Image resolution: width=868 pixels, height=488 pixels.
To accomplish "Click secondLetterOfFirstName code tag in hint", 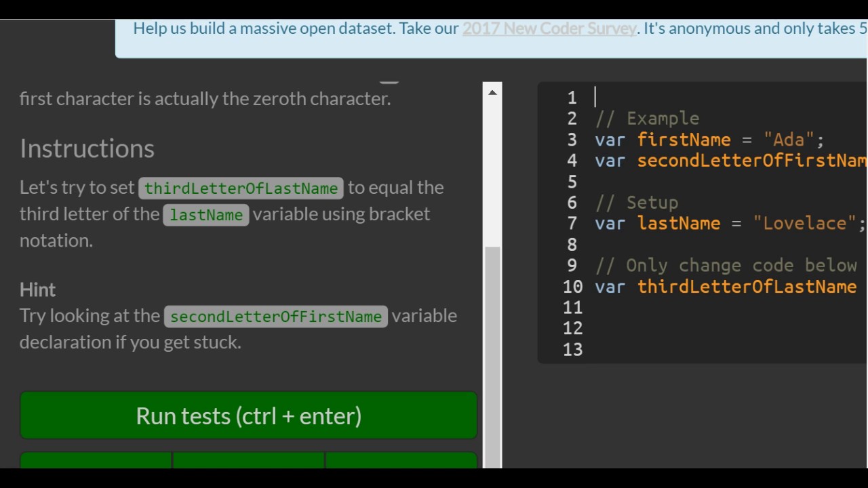I will click(x=275, y=317).
